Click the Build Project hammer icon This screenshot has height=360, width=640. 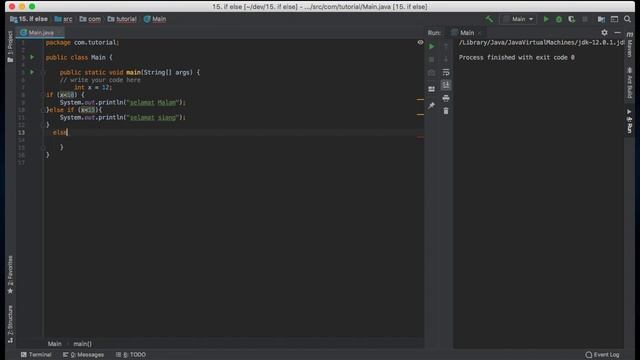(x=489, y=19)
